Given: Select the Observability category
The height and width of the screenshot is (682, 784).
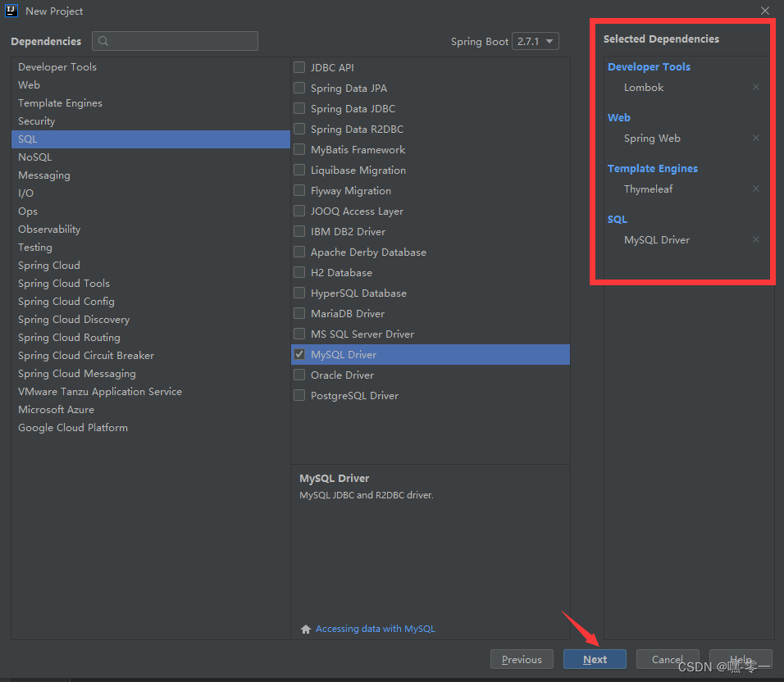Looking at the screenshot, I should 151,229.
